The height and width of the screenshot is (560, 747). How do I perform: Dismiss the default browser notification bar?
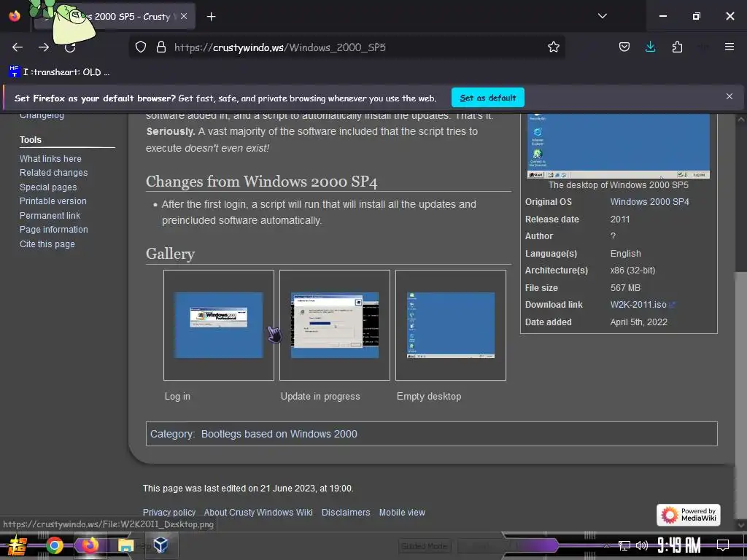(x=729, y=97)
